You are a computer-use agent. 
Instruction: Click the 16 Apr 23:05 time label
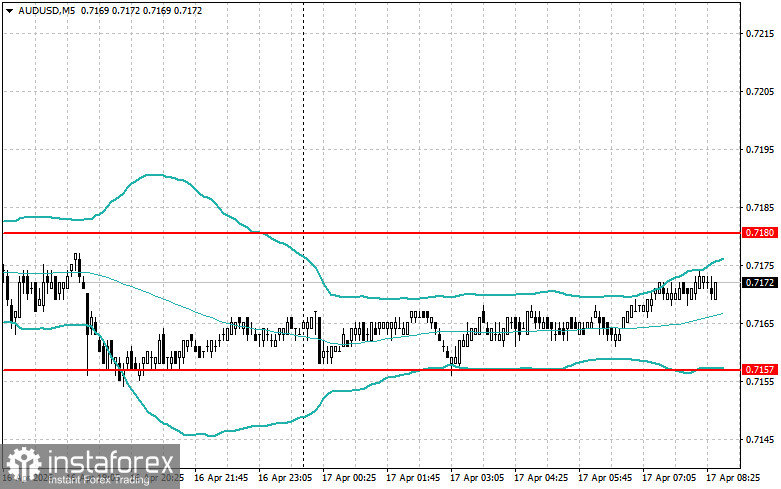pos(285,478)
